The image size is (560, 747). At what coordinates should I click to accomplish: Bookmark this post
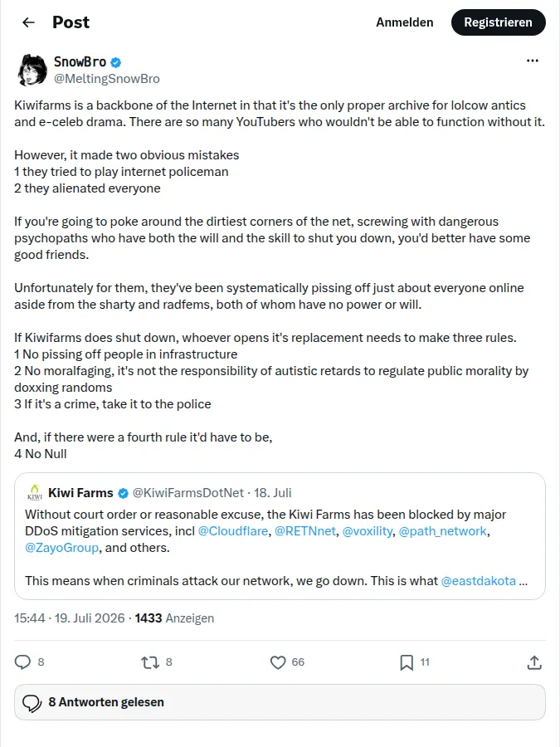(x=407, y=662)
